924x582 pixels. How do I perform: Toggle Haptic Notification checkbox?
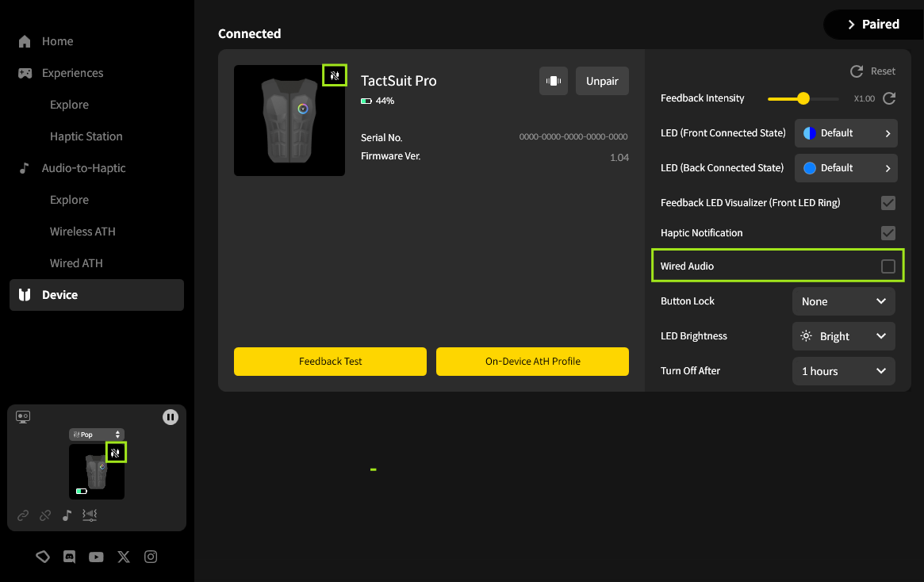pyautogui.click(x=888, y=233)
